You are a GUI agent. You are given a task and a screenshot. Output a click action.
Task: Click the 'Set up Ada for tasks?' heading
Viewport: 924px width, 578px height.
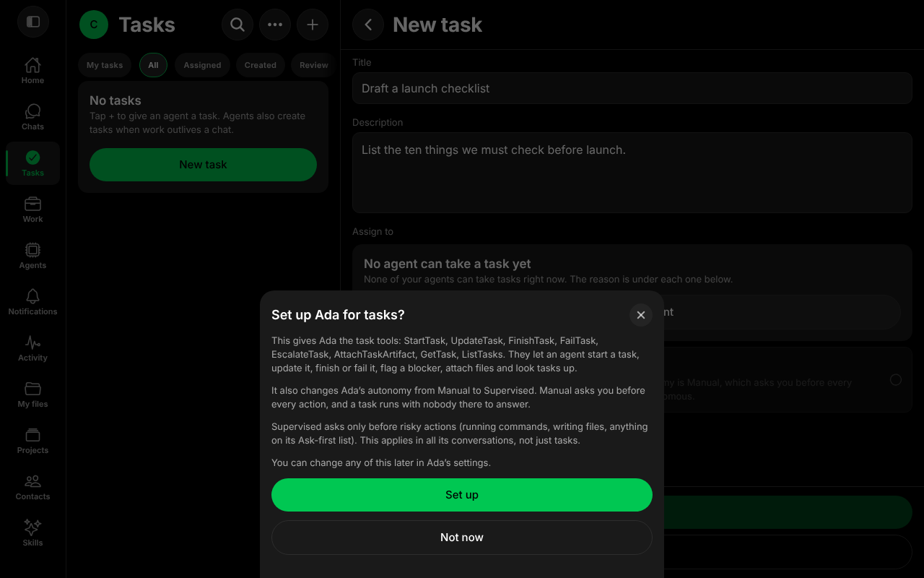(x=338, y=315)
